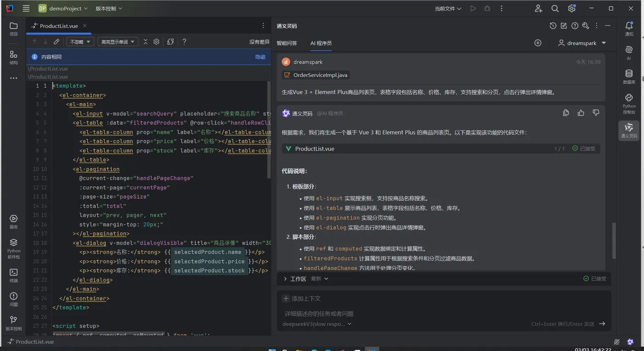Open diff settings gear in diff toolbar
Viewport: 644px width, 351px height.
tap(156, 42)
